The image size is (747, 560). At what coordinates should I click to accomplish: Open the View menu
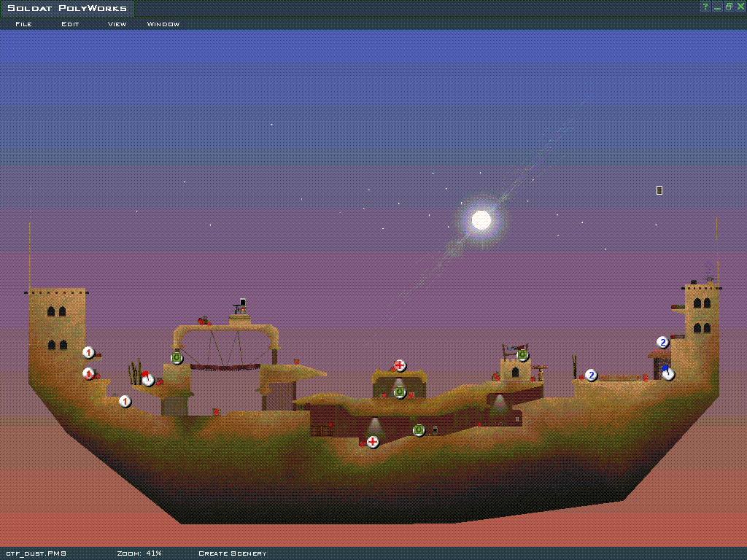pos(117,24)
